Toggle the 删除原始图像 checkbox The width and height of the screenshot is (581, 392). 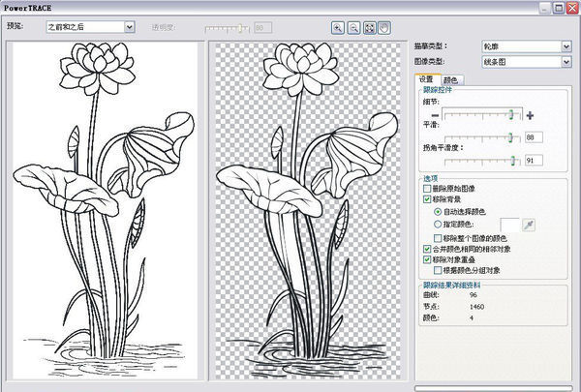point(428,187)
